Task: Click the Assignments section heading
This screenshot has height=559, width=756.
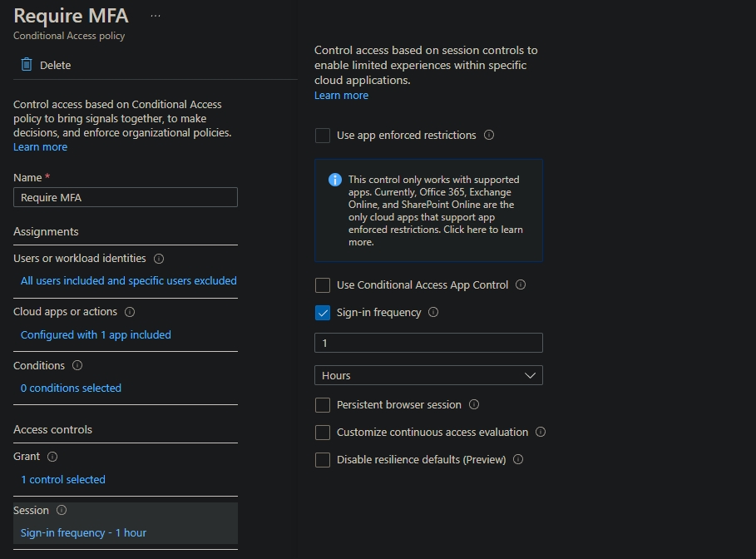Action: [46, 231]
